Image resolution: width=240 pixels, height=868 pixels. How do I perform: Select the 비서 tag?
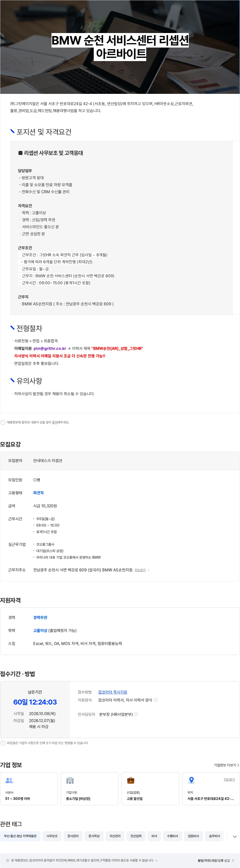coord(154,836)
